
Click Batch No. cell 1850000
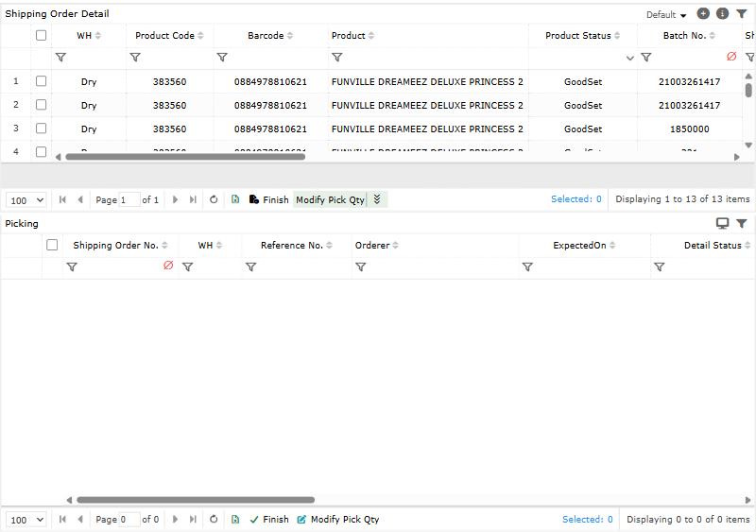(x=690, y=129)
